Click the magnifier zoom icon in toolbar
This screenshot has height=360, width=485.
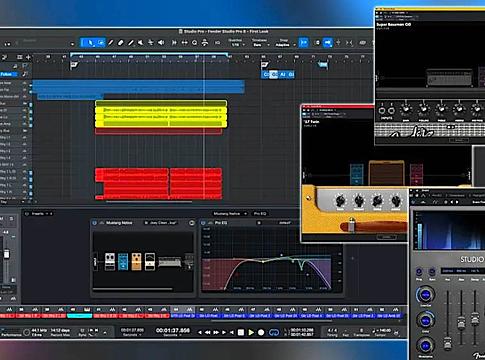pyautogui.click(x=195, y=43)
